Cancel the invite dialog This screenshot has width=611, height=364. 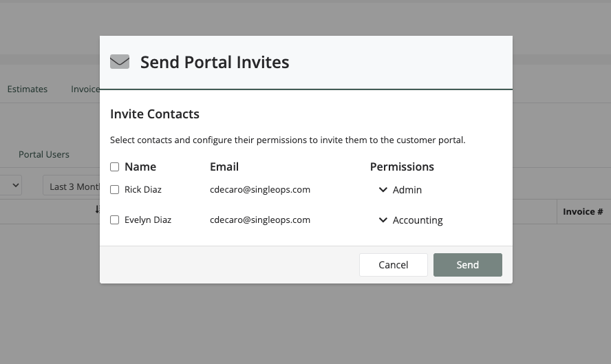pos(393,265)
